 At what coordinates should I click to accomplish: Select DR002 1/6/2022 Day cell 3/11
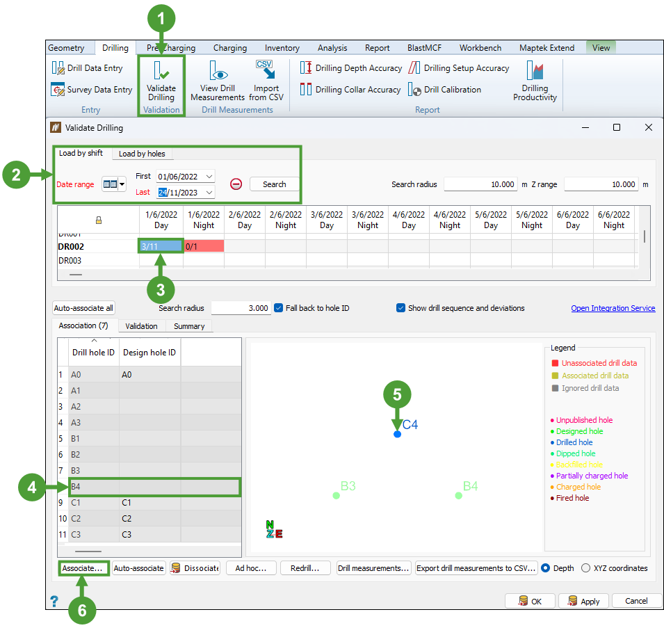(161, 247)
